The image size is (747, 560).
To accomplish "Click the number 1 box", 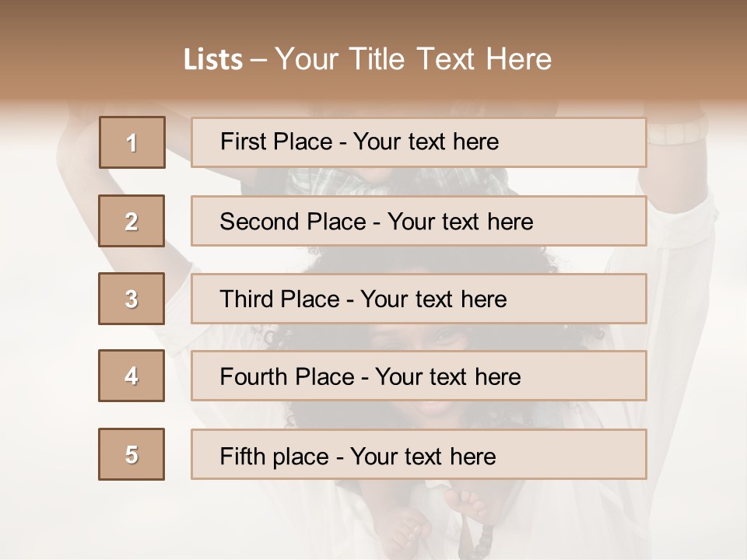I will tap(132, 142).
